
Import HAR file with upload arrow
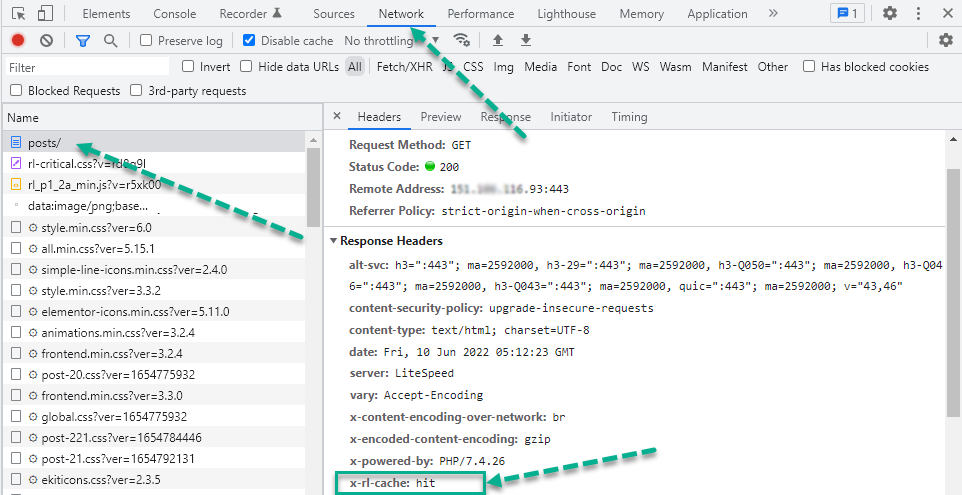tap(498, 40)
